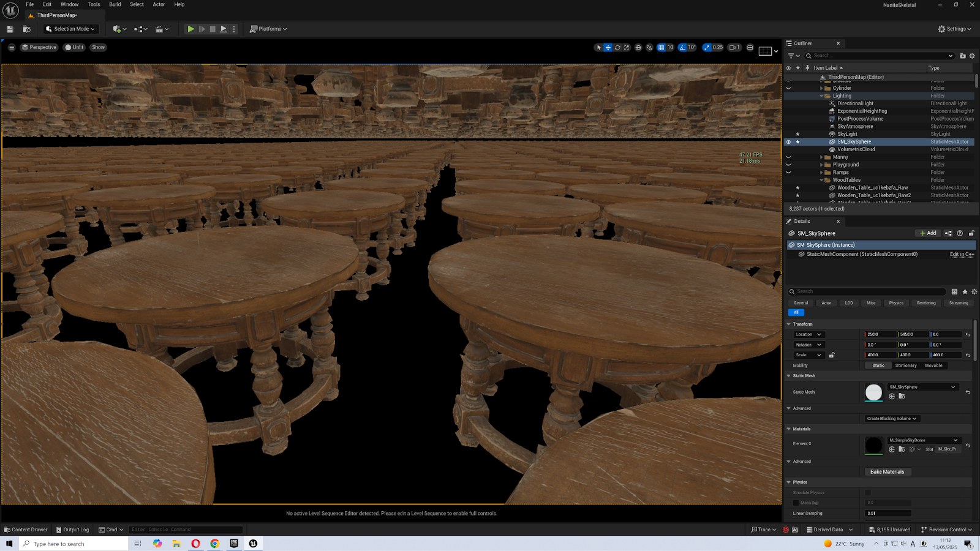Image resolution: width=980 pixels, height=551 pixels.
Task: Toggle lock scale ratio padlock
Action: [831, 355]
